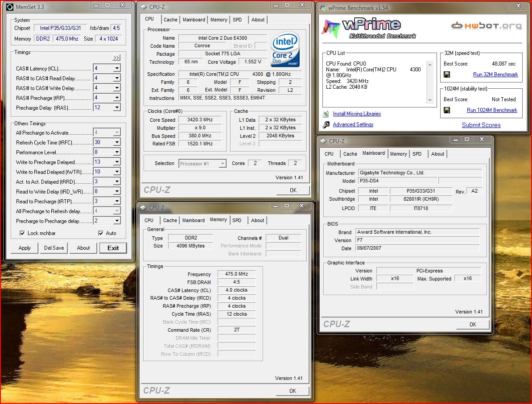Image resolution: width=532 pixels, height=404 pixels.
Task: Click the Install Missing Libraries link
Action: coord(357,114)
